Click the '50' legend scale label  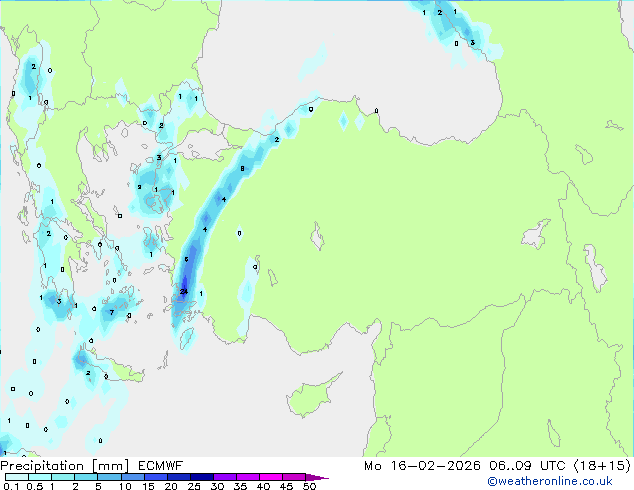pos(309,486)
